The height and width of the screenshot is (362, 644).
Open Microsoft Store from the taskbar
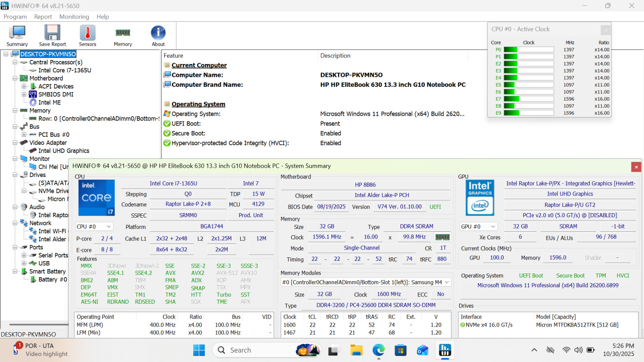(x=400, y=350)
